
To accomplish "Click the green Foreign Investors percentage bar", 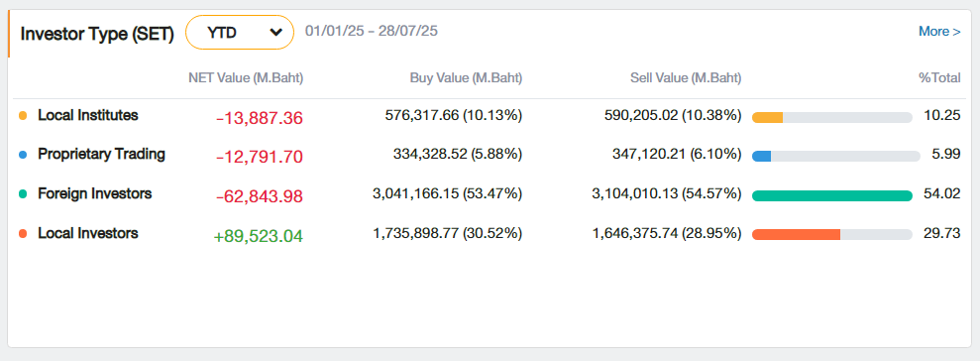I will point(832,195).
